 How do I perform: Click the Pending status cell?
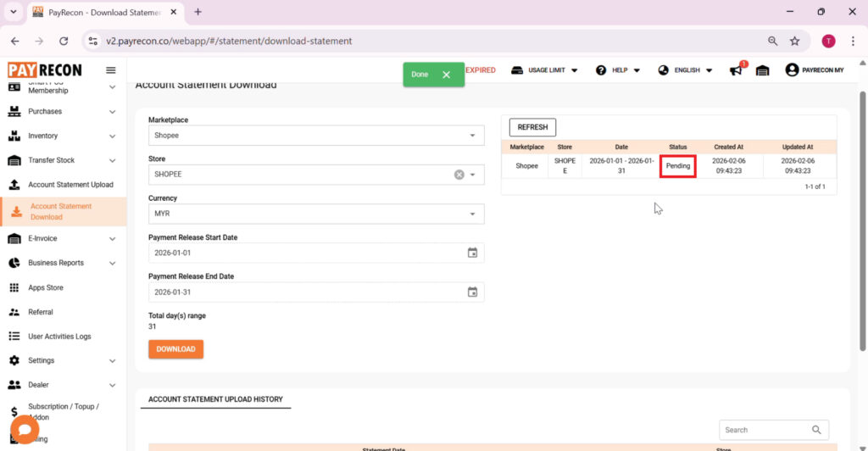(x=677, y=166)
